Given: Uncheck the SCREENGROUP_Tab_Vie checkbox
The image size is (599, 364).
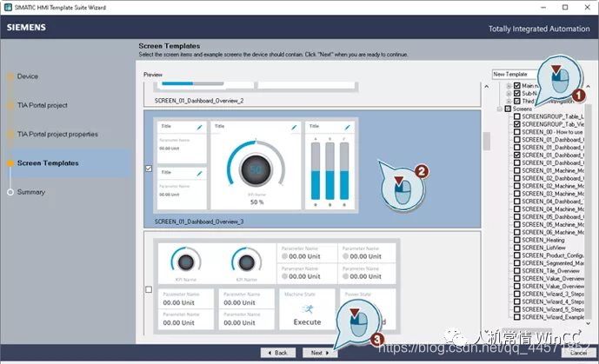Looking at the screenshot, I should 517,124.
